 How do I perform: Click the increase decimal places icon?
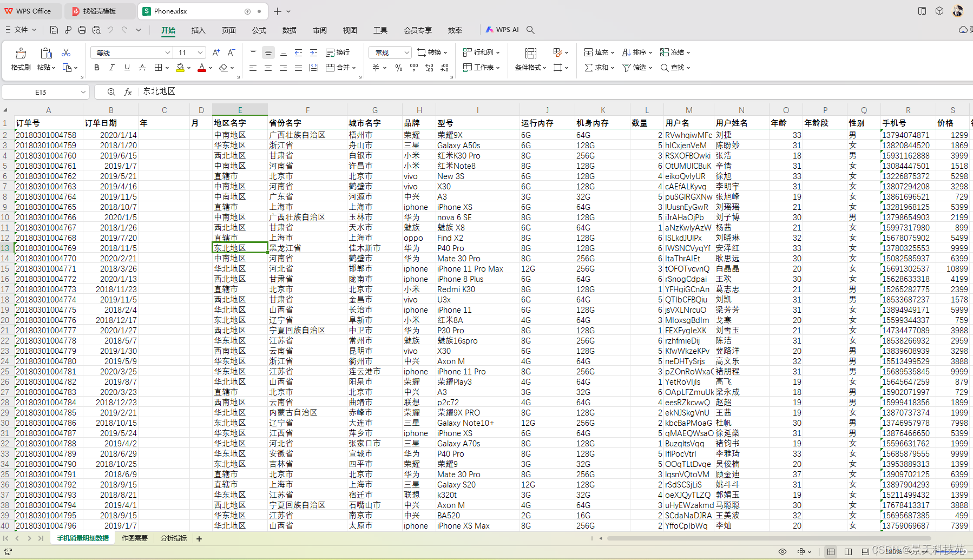[x=429, y=68]
